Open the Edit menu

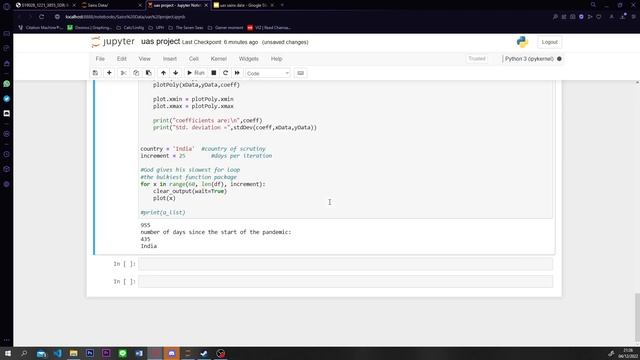click(x=122, y=59)
